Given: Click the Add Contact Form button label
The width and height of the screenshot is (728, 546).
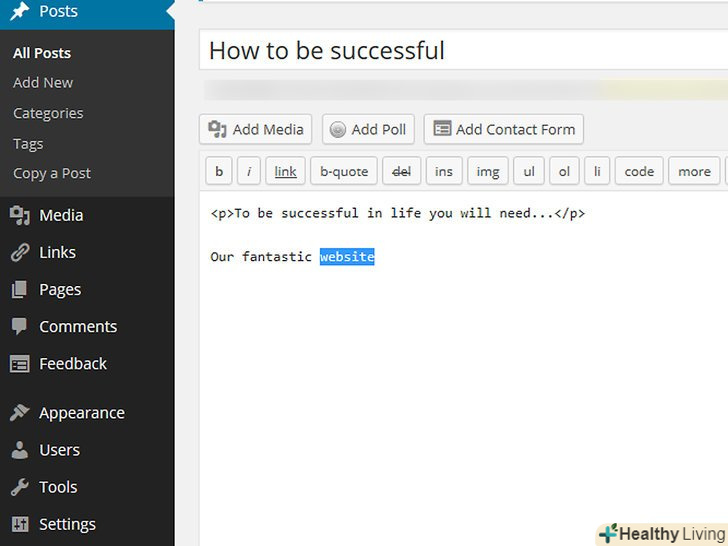Looking at the screenshot, I should 515,130.
